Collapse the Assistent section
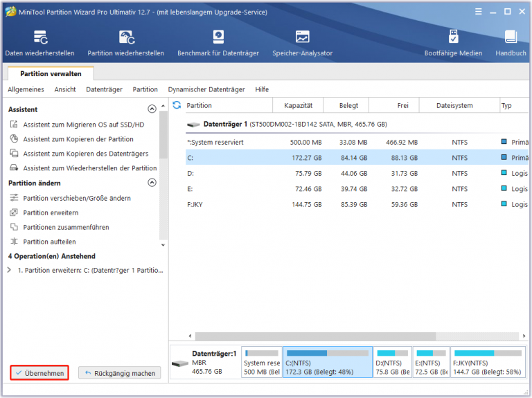The height and width of the screenshot is (398, 532). (x=152, y=109)
